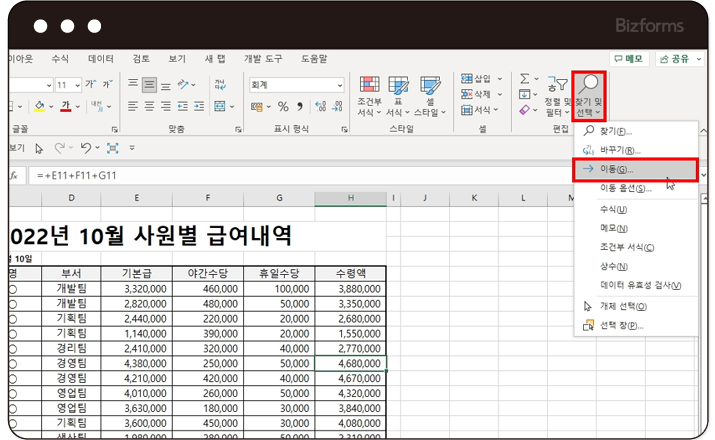Click the 셀 스타일 icon
This screenshot has height=440, width=715.
pos(431,96)
